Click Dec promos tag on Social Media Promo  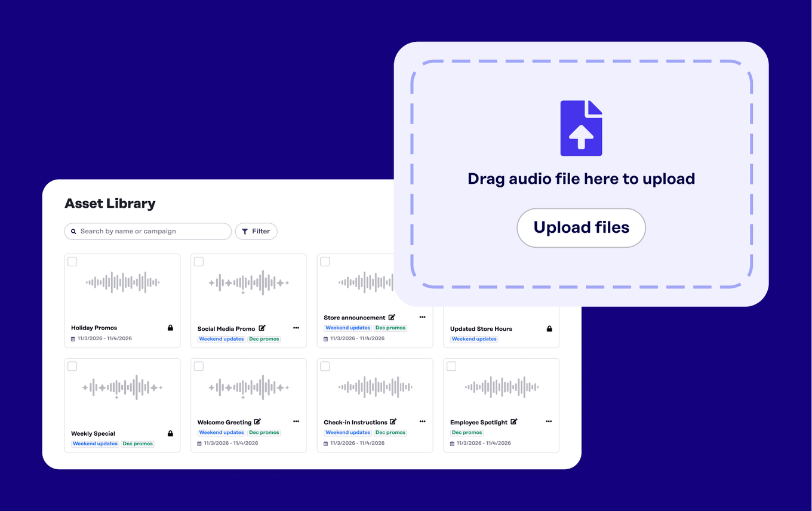(264, 339)
